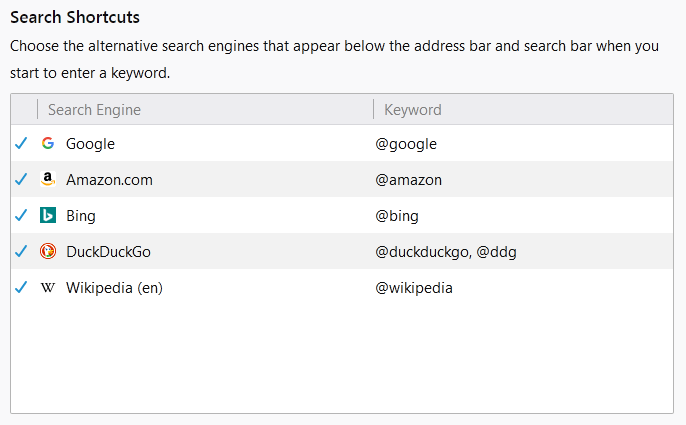Click the Amazon logo icon

pos(48,180)
